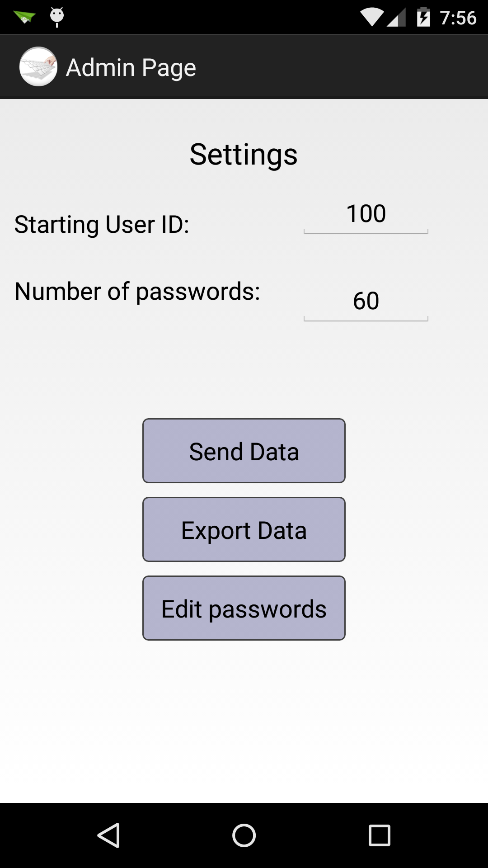Tap the 7:56 clock in status bar
This screenshot has width=488, height=868.
(458, 18)
